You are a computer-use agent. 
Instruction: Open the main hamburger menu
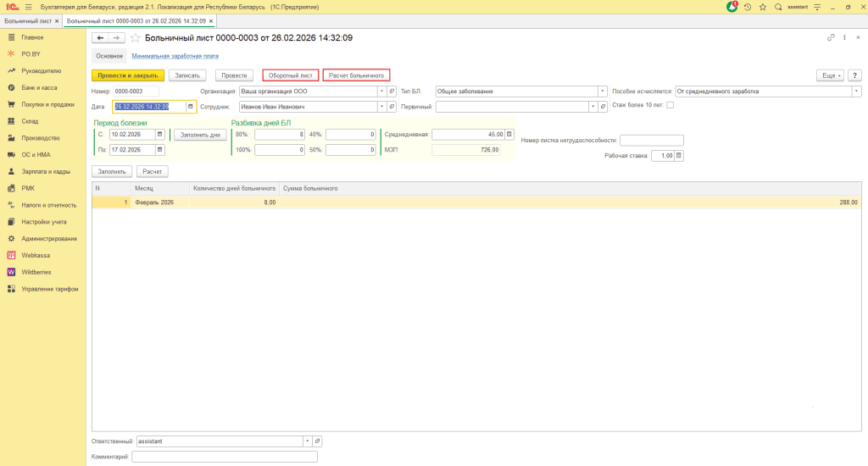pos(28,7)
